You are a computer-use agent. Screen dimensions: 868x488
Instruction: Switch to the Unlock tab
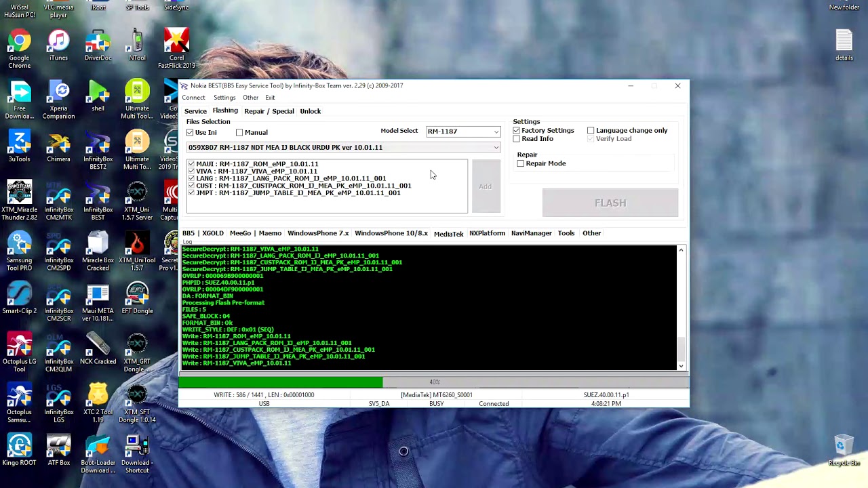[311, 111]
